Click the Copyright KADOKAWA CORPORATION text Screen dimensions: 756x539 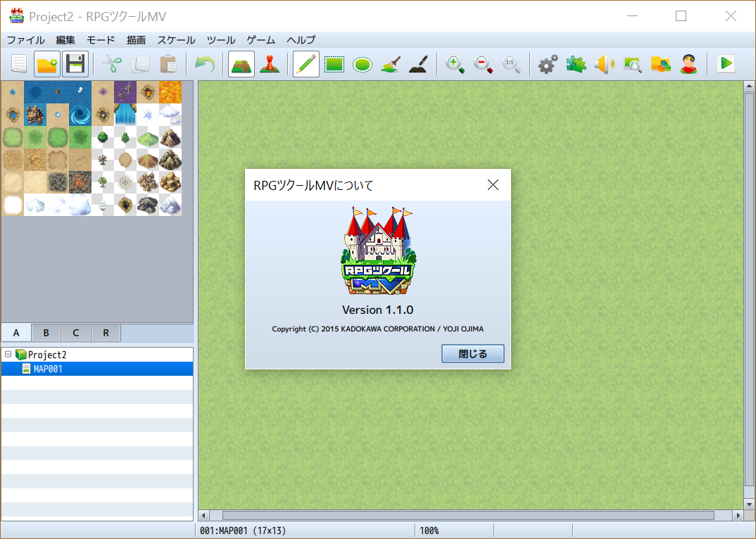click(x=377, y=329)
